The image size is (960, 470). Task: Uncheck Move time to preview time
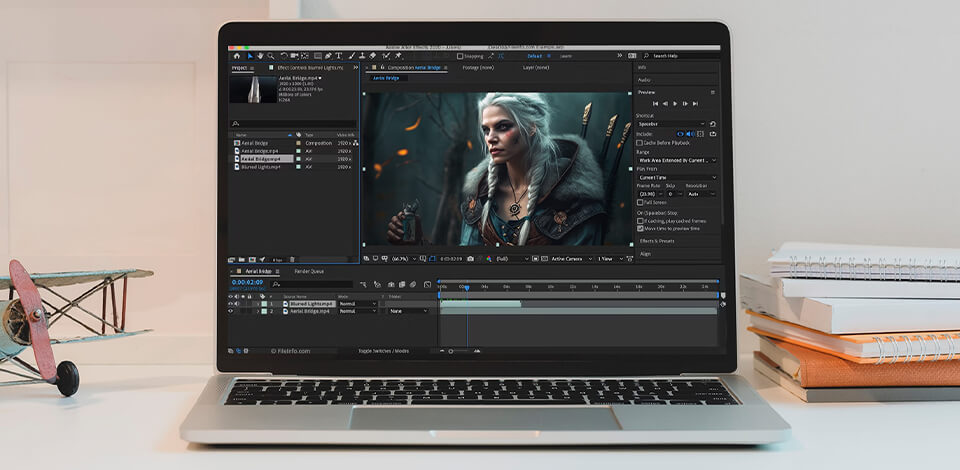tap(640, 228)
